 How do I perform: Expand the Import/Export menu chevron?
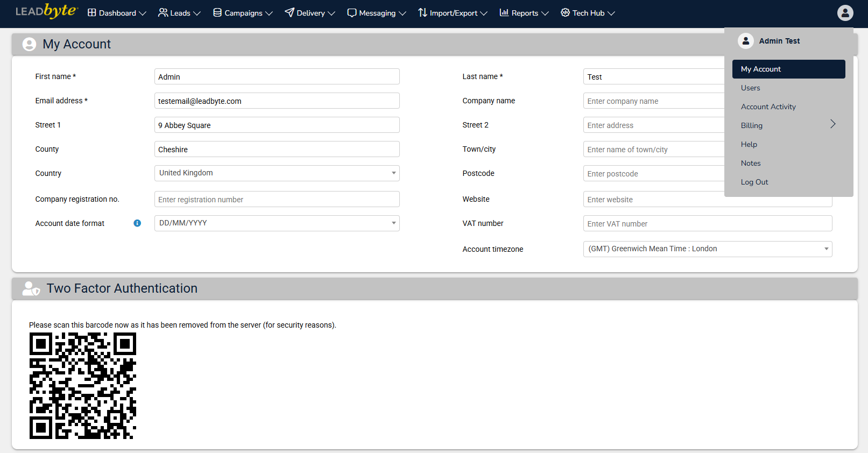[x=484, y=13]
